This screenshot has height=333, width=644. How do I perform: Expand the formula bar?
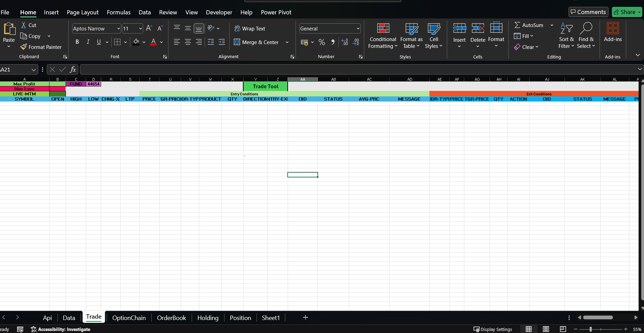tap(640, 69)
